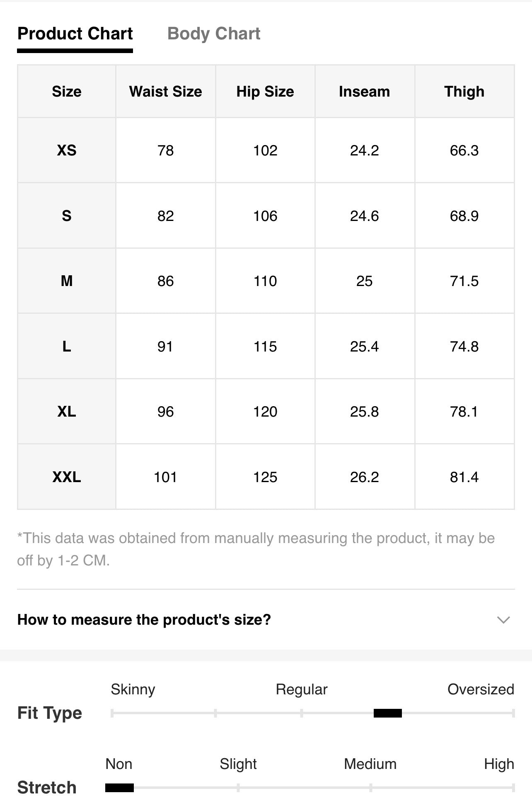Viewport: 532px width, 810px height.
Task: Click the measurement disclaimer note text
Action: (256, 549)
